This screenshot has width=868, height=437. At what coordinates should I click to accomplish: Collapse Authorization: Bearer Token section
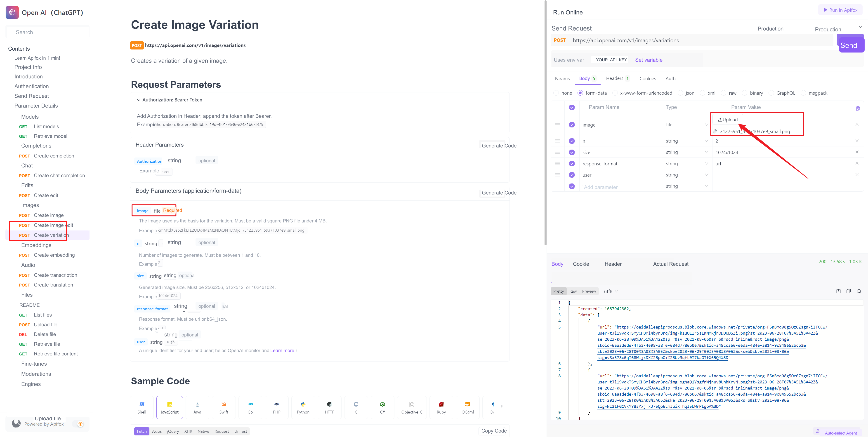(x=139, y=100)
